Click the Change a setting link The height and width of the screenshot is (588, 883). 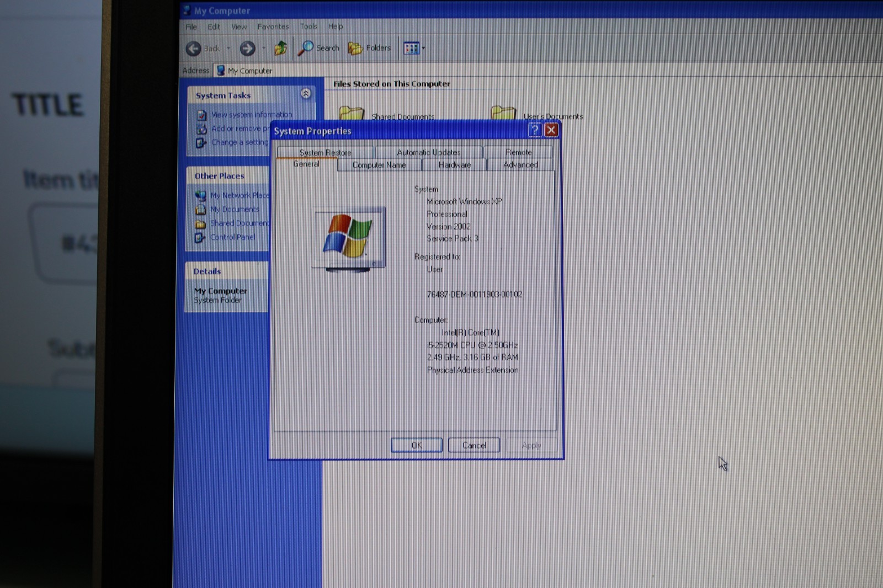click(240, 142)
